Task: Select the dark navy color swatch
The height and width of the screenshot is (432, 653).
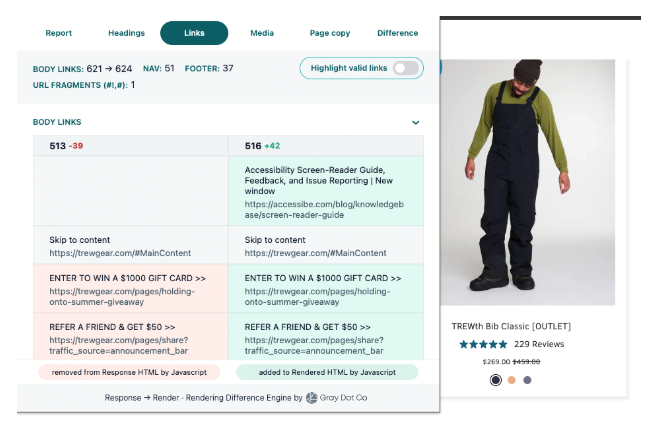Action: click(x=495, y=380)
